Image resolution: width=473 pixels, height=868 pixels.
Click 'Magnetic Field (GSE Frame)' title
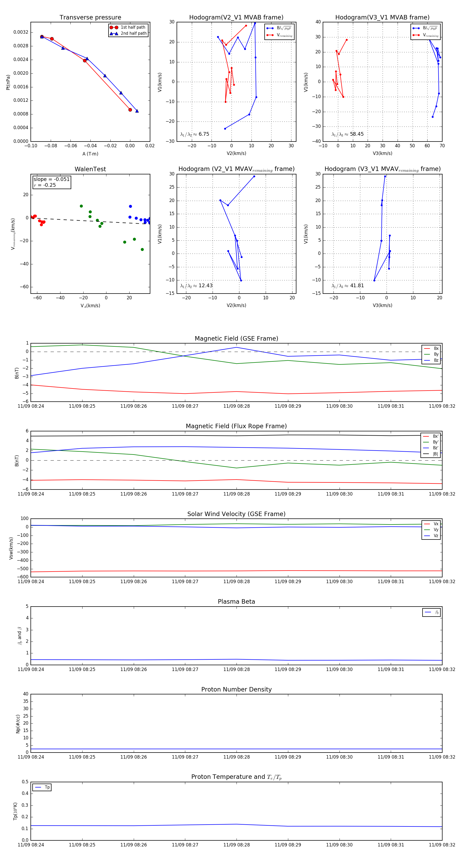[236, 339]
